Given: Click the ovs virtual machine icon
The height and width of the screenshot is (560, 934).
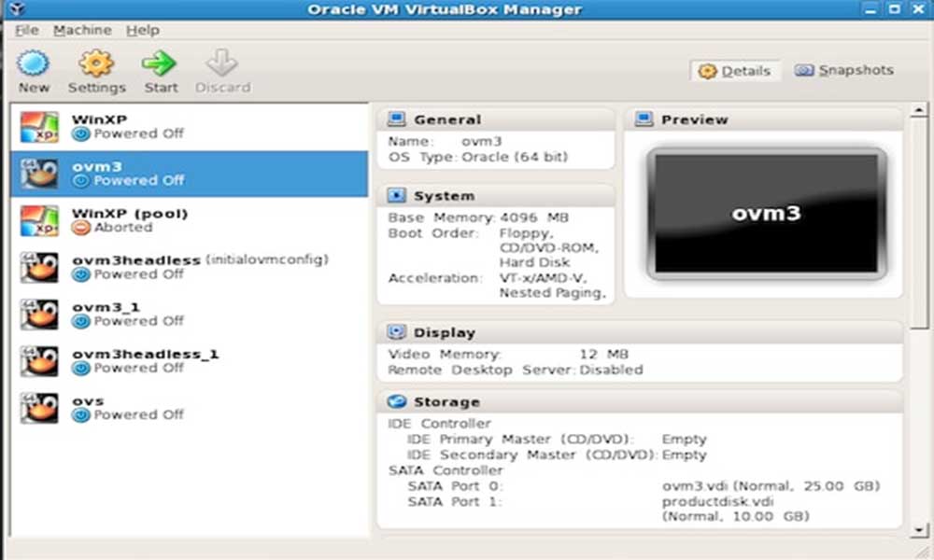Looking at the screenshot, I should (37, 406).
